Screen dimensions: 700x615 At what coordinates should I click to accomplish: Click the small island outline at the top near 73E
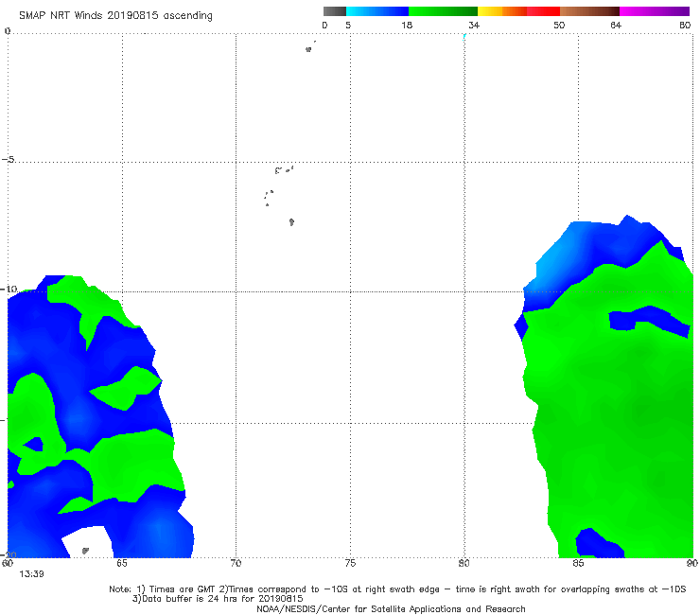click(x=308, y=49)
